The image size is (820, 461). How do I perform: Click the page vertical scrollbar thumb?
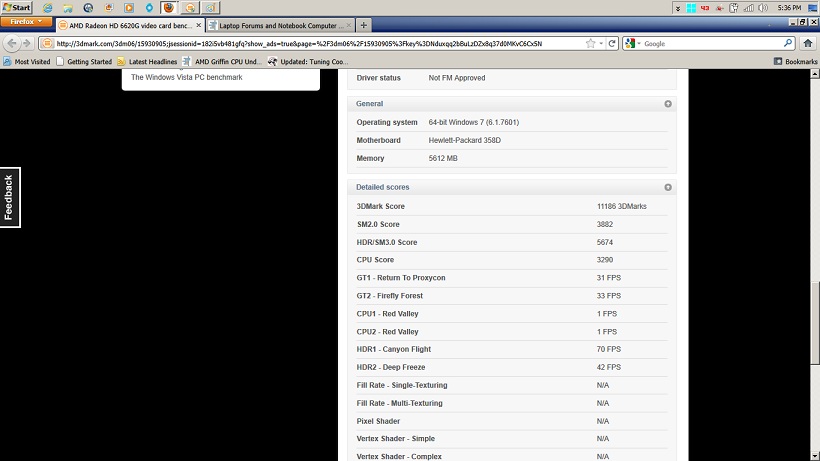[815, 323]
